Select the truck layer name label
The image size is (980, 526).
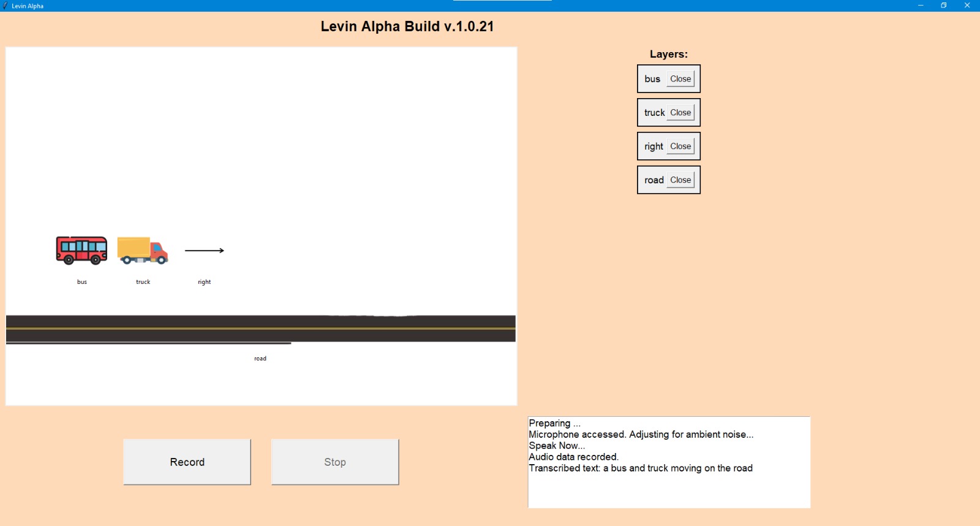[x=654, y=113]
